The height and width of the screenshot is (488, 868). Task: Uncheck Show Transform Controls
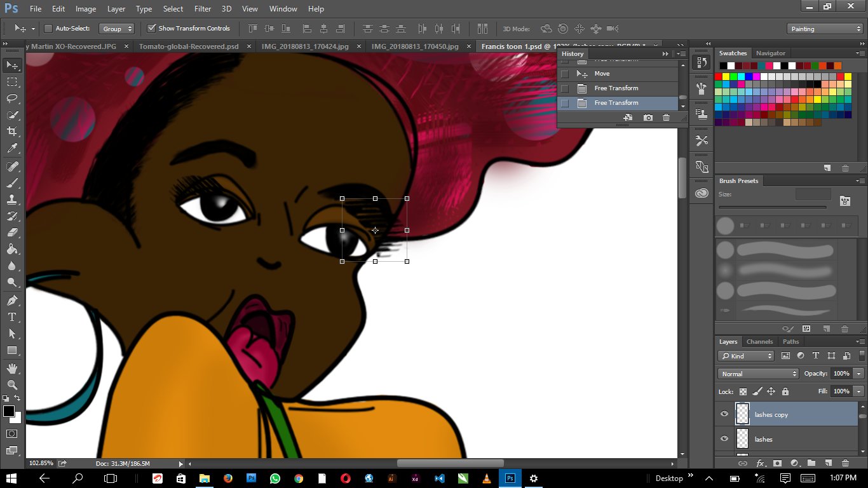click(x=151, y=29)
